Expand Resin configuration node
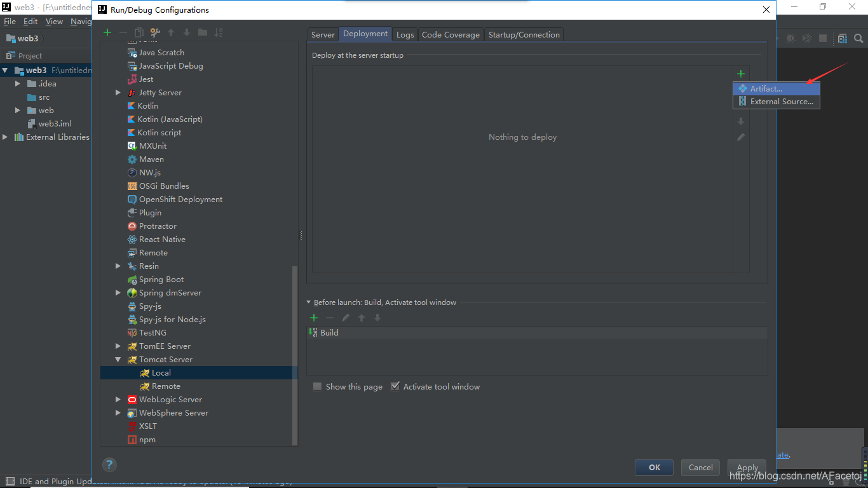 pos(118,266)
